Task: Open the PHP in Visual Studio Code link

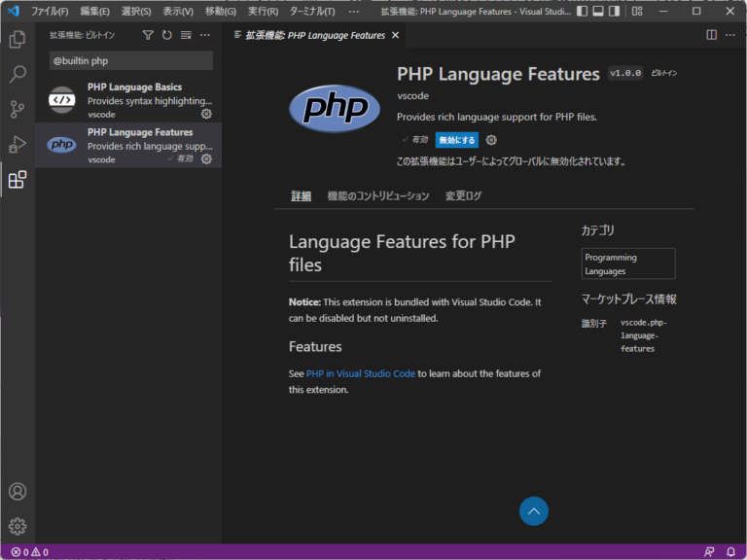Action: (361, 373)
